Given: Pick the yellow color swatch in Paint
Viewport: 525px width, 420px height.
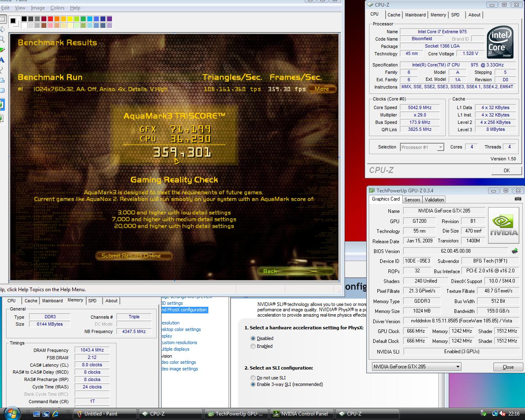Looking at the screenshot, I should click(x=70, y=19).
